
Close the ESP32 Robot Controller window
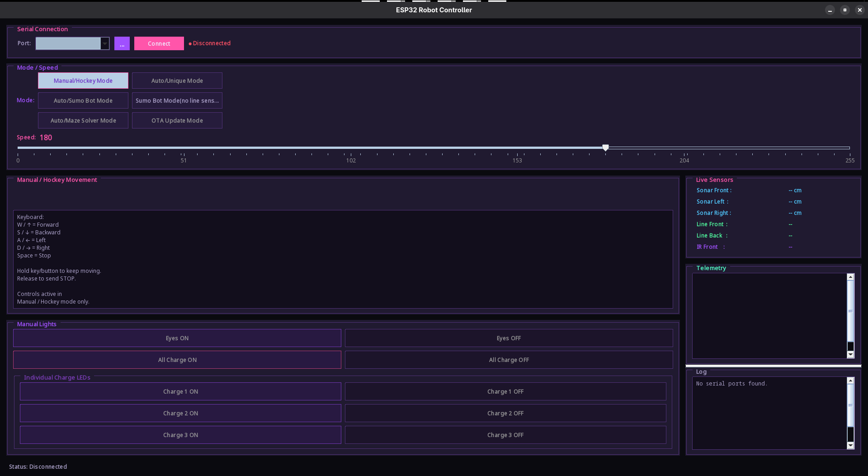pyautogui.click(x=860, y=10)
